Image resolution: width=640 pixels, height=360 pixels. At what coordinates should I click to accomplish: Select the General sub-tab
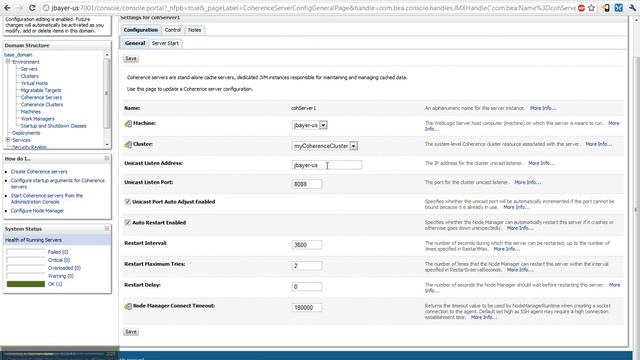point(135,43)
